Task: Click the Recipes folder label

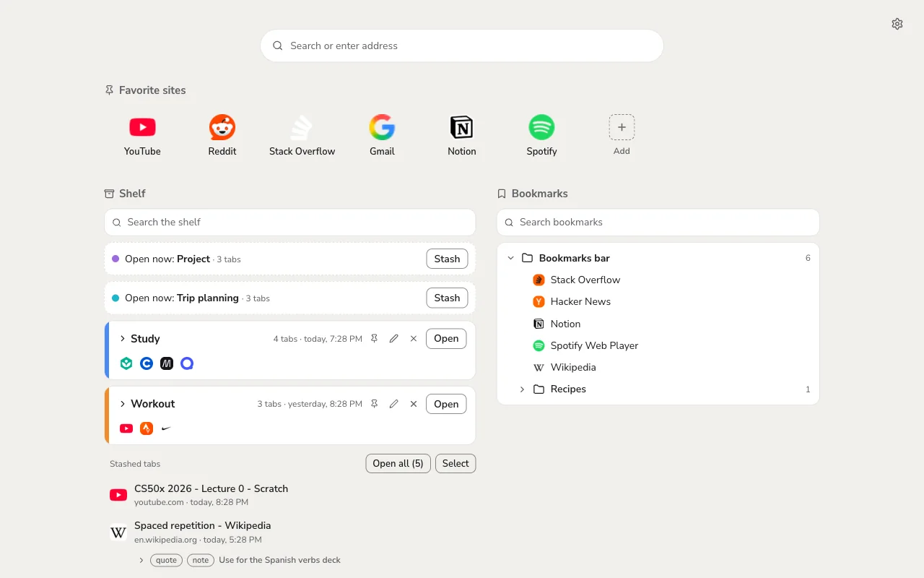Action: coord(568,389)
